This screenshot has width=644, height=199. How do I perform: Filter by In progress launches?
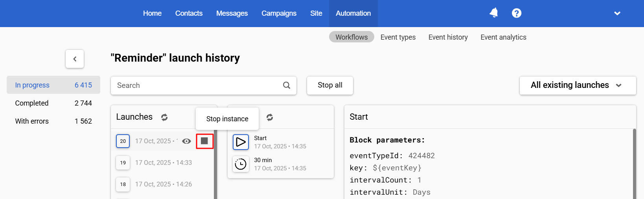tap(53, 85)
